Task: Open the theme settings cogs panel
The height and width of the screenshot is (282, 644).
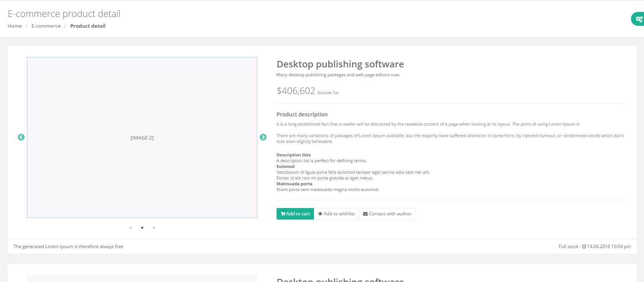Action: pos(639,19)
